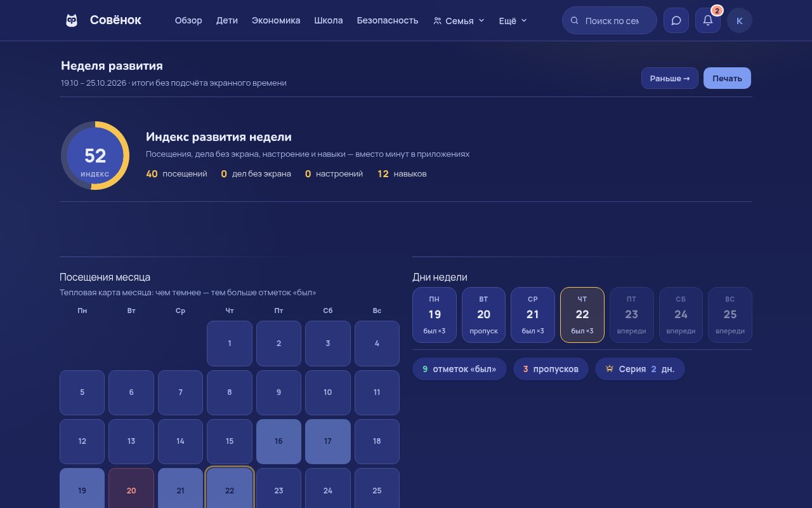Open the user avatar K
Viewport: 812px width, 508px height.
pos(740,20)
